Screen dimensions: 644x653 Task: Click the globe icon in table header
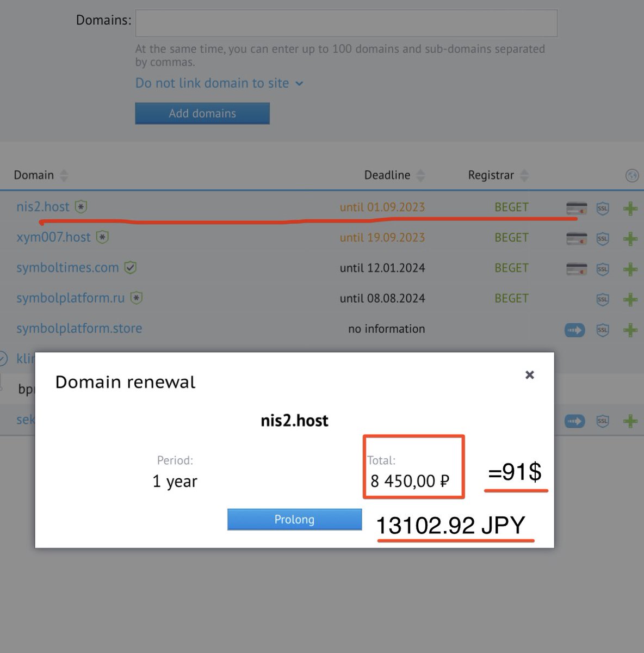pyautogui.click(x=632, y=175)
